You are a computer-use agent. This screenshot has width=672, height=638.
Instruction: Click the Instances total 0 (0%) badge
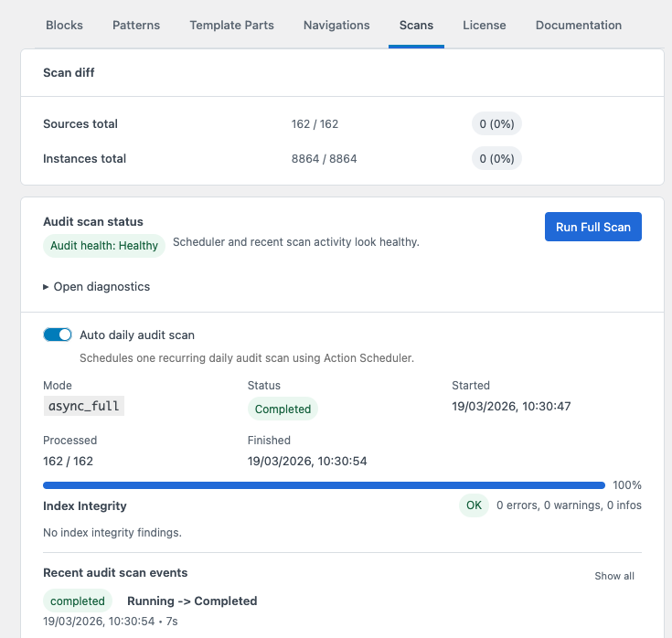coord(496,159)
